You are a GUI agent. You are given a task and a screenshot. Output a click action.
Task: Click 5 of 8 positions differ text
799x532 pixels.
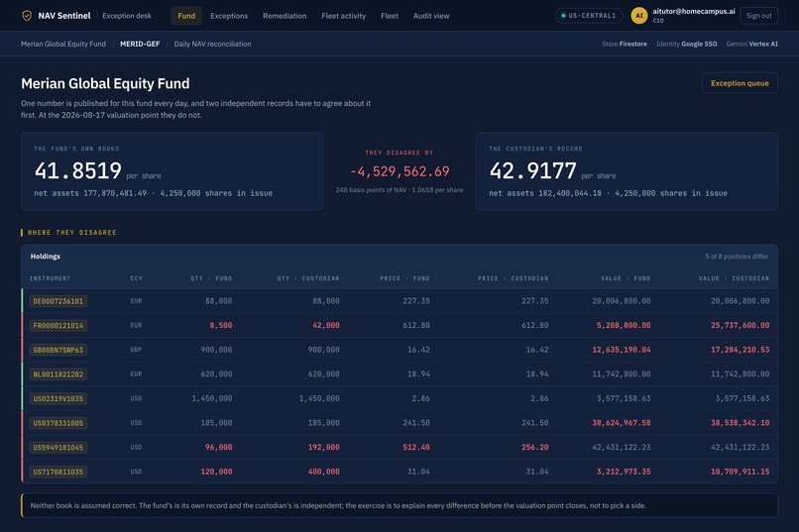point(737,257)
